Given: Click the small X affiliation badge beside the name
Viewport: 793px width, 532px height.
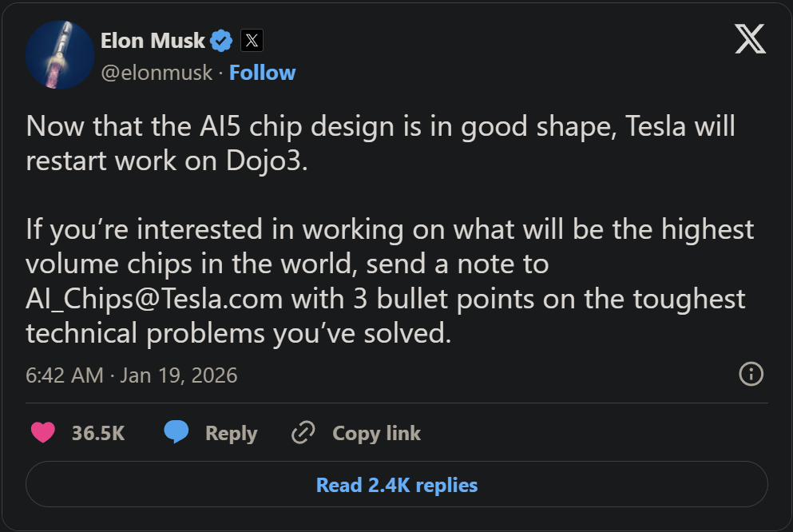Looking at the screenshot, I should [252, 40].
